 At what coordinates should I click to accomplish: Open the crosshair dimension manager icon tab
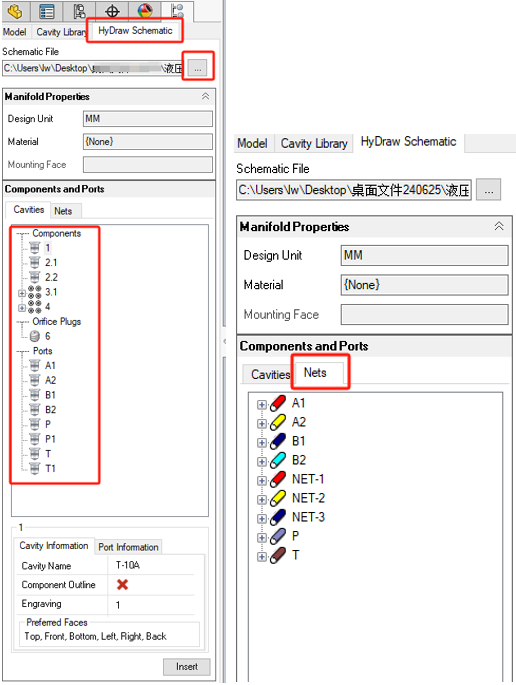[112, 11]
